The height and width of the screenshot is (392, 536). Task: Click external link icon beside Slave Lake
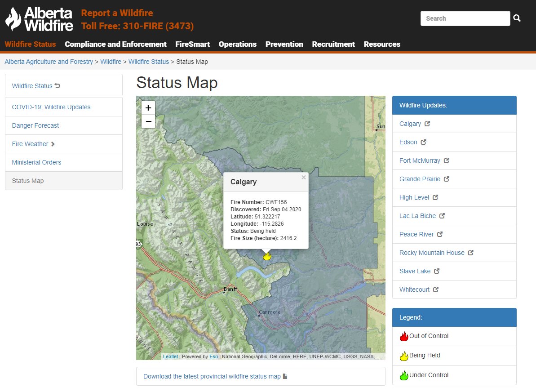click(x=437, y=271)
